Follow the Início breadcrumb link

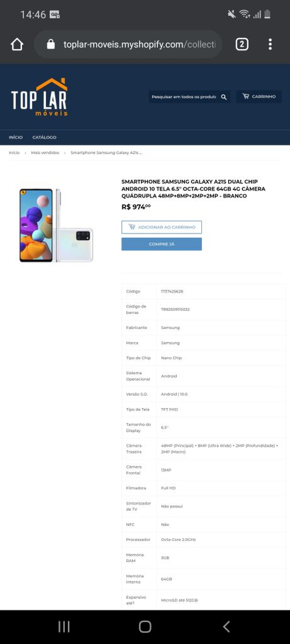coord(14,153)
